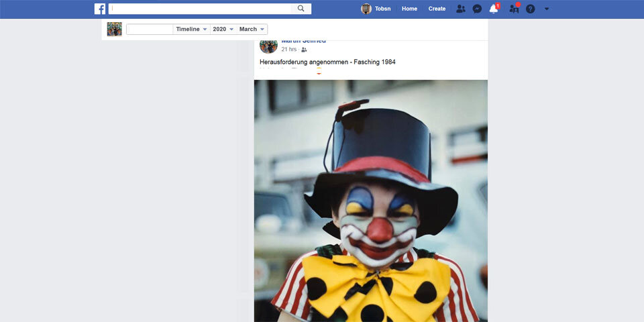Screen dimensions: 644x322
Task: Open the groups icon with red dot
Action: click(x=514, y=9)
